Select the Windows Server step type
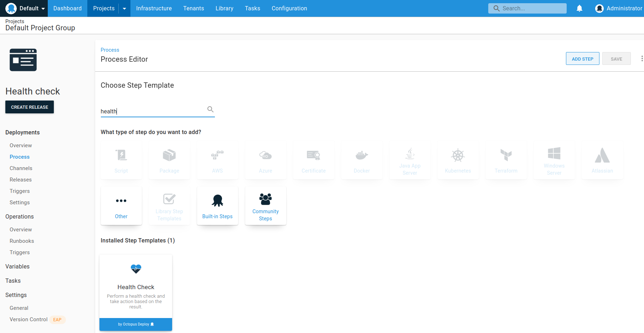This screenshot has width=644, height=333. (x=554, y=160)
